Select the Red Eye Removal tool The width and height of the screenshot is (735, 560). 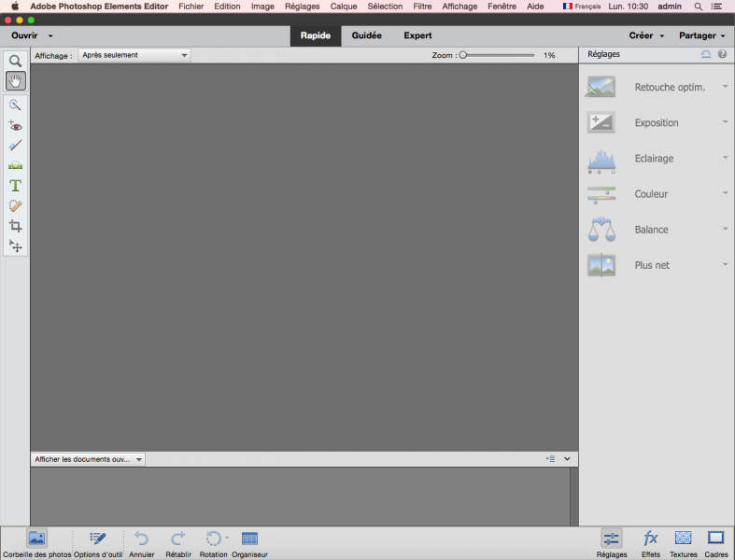(x=15, y=126)
